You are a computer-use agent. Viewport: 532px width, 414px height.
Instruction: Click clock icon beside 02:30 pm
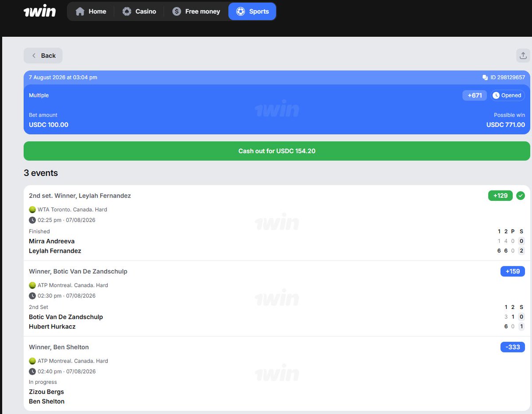pos(32,296)
